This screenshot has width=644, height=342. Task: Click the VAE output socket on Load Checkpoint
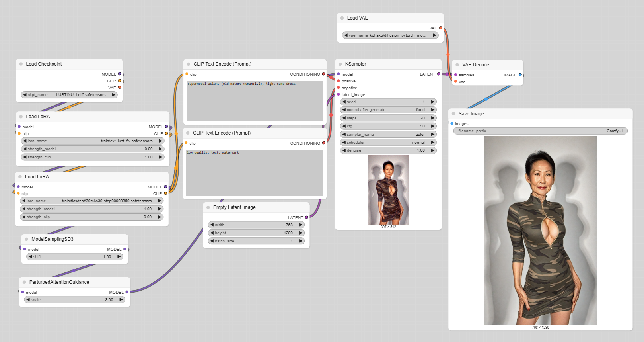click(x=119, y=88)
